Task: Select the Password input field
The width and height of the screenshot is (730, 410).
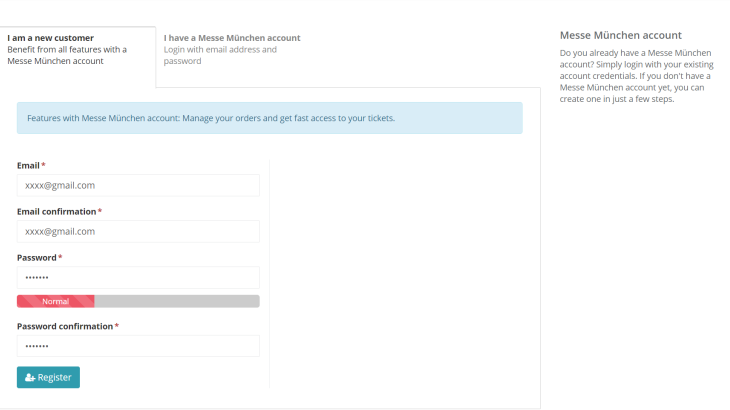Action: 138,277
